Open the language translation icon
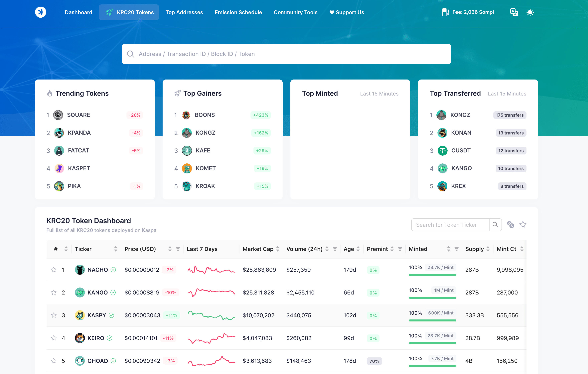The image size is (588, 374). coord(514,12)
